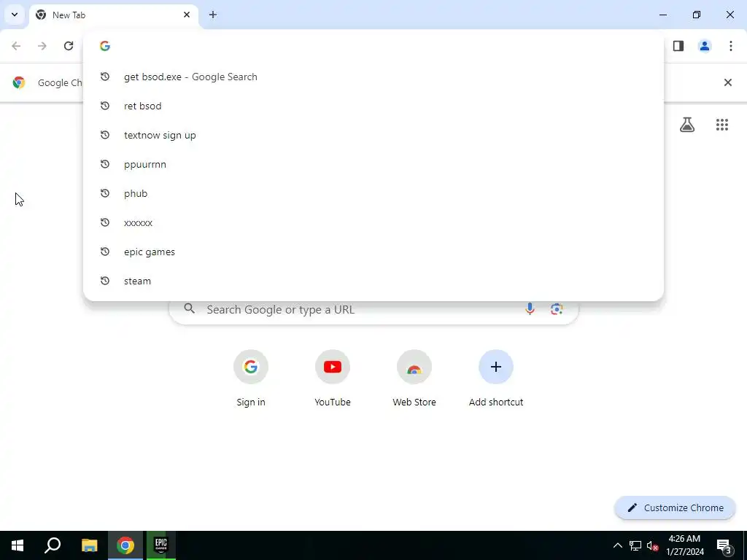Start voice search with microphone icon
This screenshot has height=560, width=747.
[x=530, y=309]
